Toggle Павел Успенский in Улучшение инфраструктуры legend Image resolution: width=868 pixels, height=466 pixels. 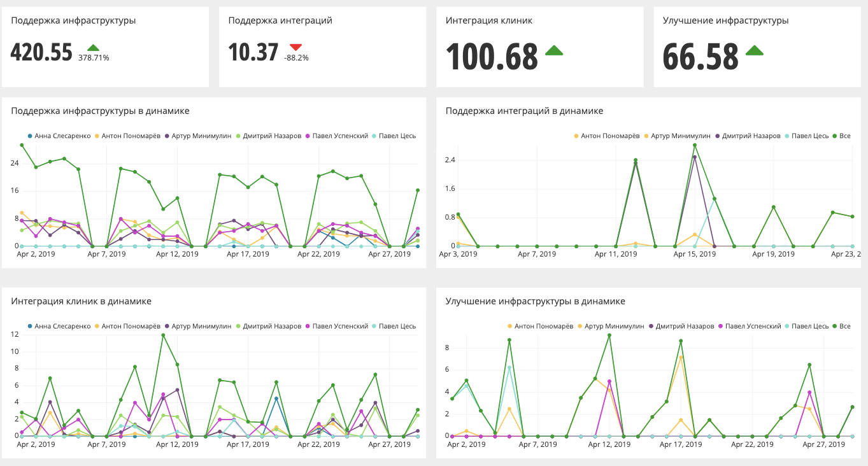click(750, 326)
